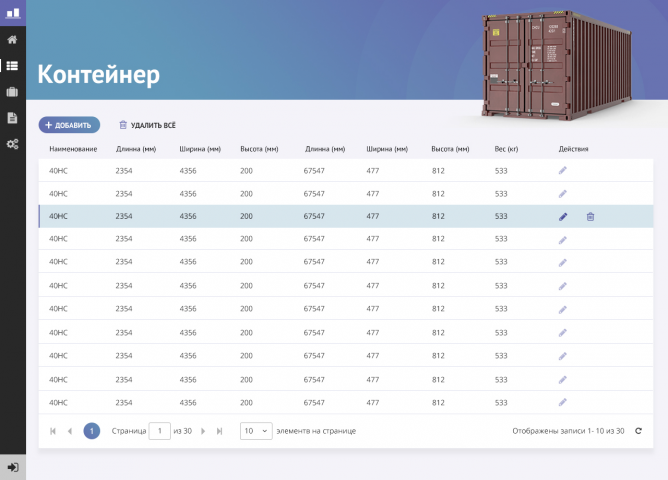Go to the next page arrow

(x=203, y=431)
